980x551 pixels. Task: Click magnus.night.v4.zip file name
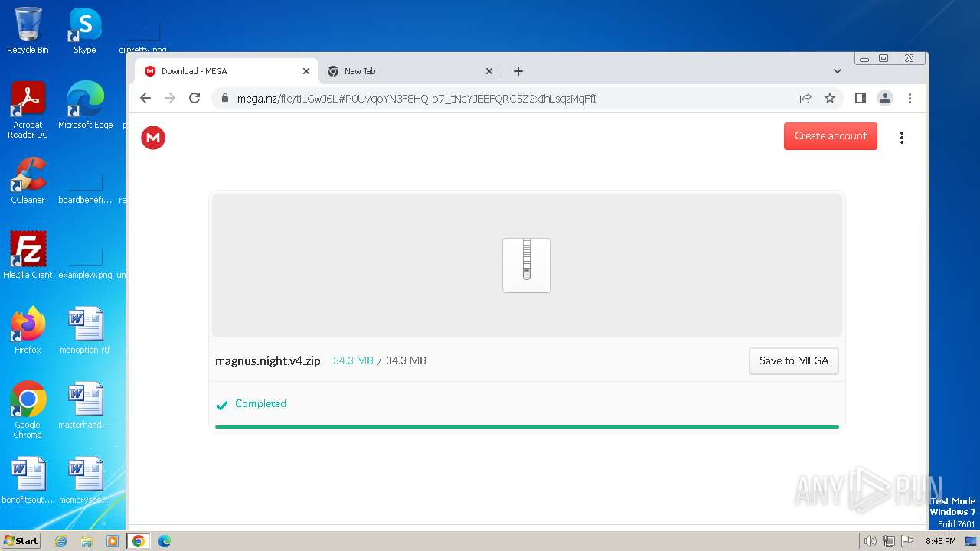(x=268, y=360)
